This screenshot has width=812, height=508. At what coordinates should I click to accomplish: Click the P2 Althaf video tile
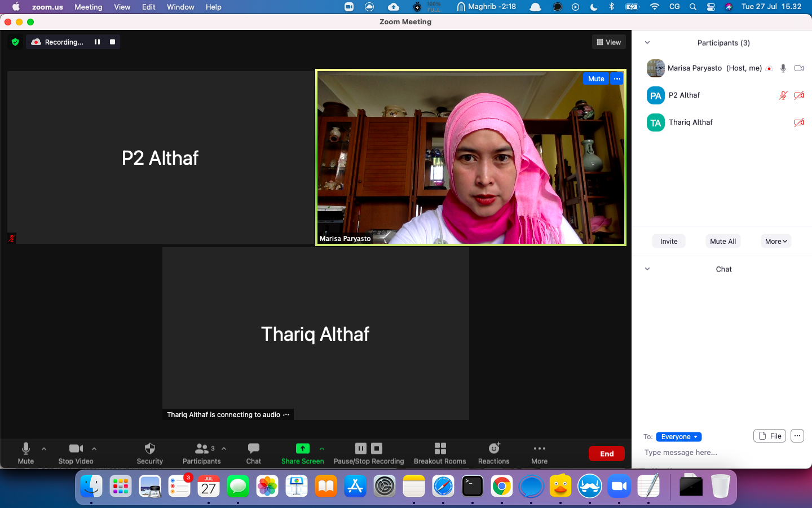[160, 157]
